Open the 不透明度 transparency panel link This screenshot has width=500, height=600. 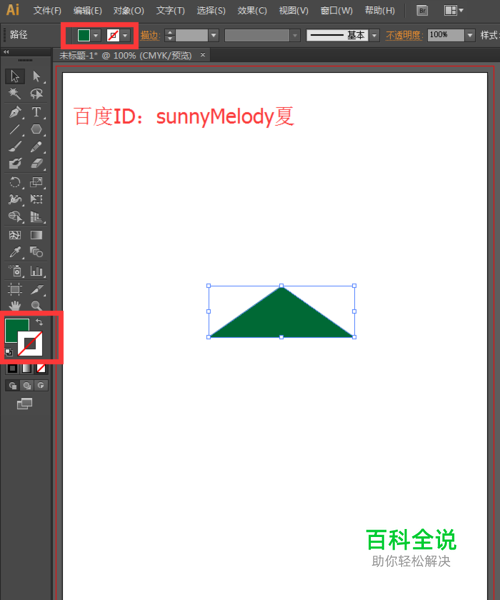point(404,36)
